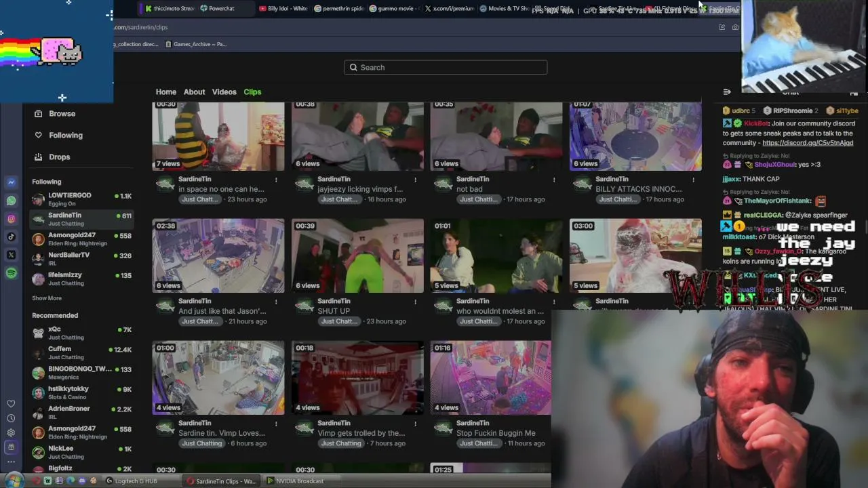Click SardineTin avatar beside 'SHUT UP' clip
The height and width of the screenshot is (488, 868).
point(304,306)
